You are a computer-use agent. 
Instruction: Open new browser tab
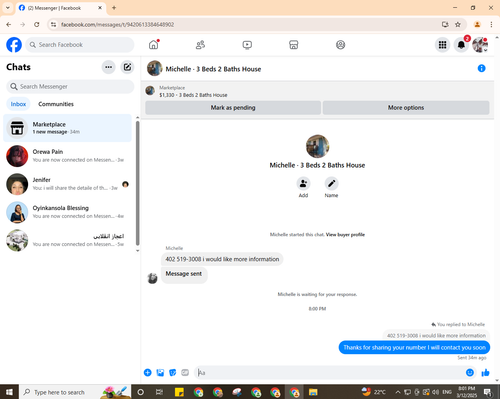(x=114, y=8)
